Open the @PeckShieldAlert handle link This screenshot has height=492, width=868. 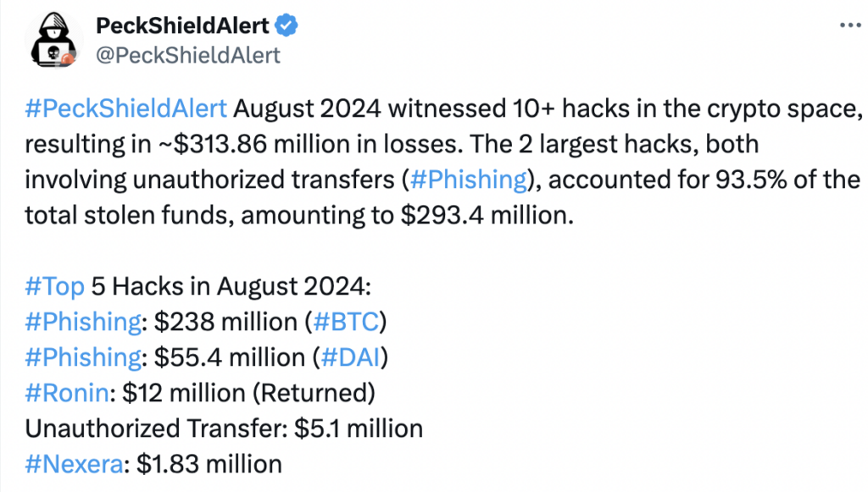pyautogui.click(x=188, y=55)
